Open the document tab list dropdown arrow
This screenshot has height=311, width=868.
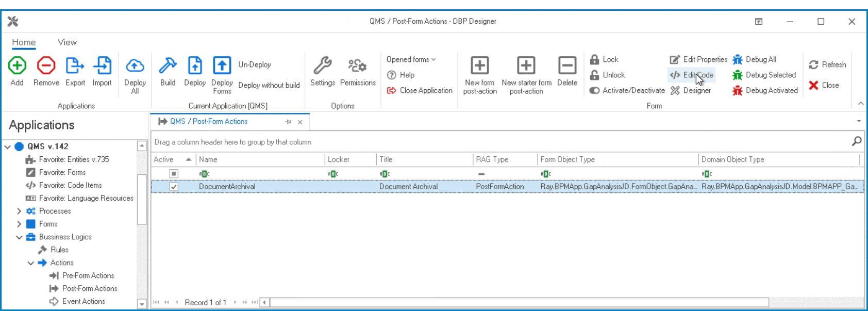[859, 121]
